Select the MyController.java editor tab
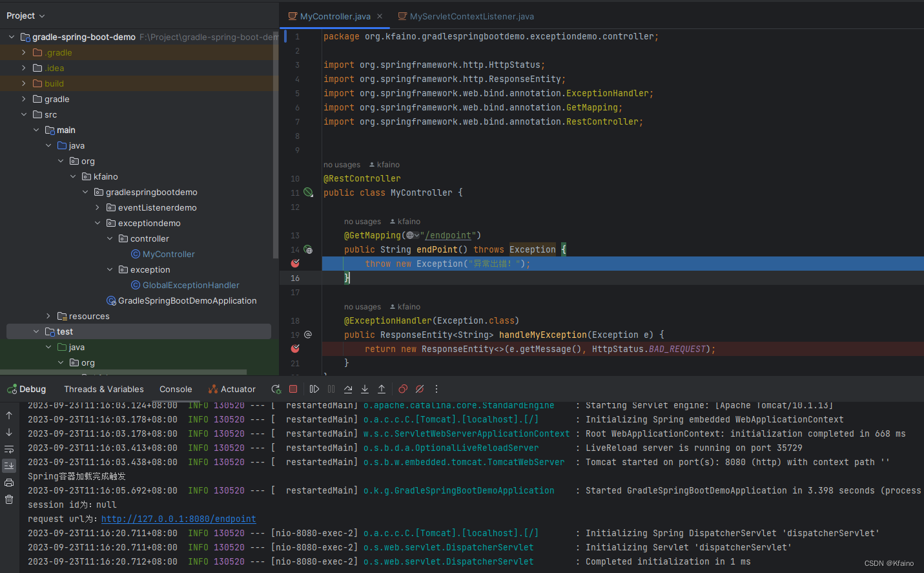This screenshot has width=924, height=573. tap(335, 16)
